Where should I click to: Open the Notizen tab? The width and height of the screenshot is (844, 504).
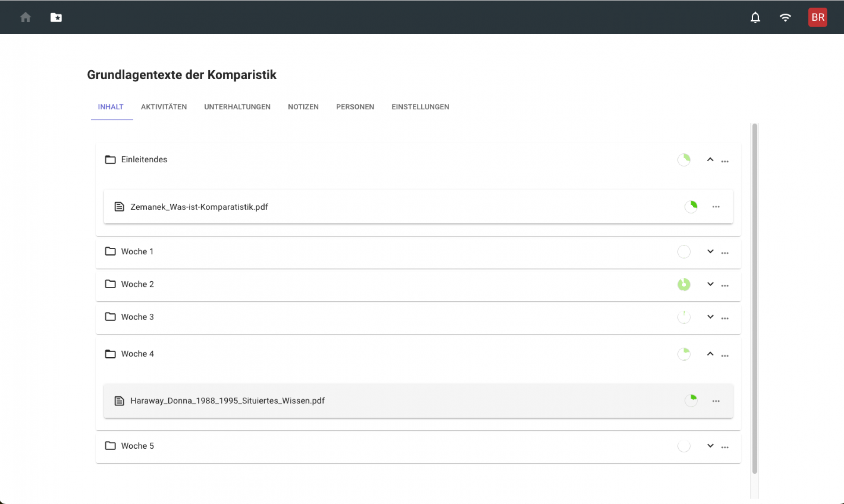[303, 107]
